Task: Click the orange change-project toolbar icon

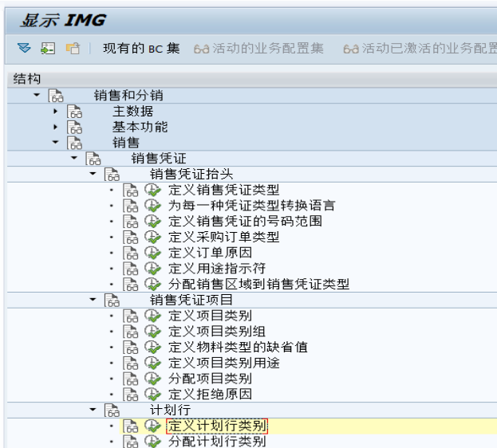Action: coord(73,48)
